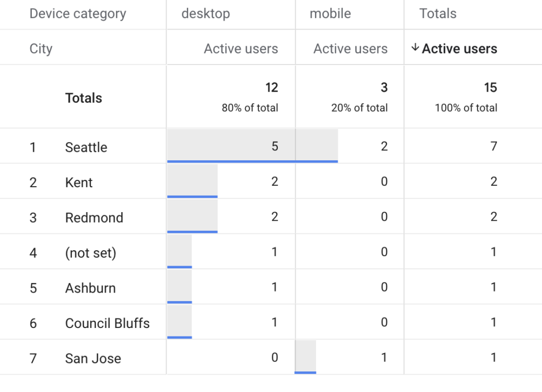The width and height of the screenshot is (542, 392).
Task: Click the City column header
Action: click(x=41, y=49)
